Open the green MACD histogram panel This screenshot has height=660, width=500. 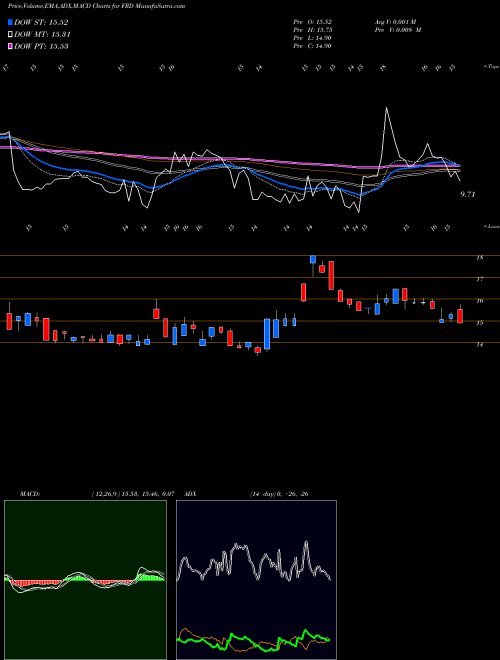click(x=85, y=580)
